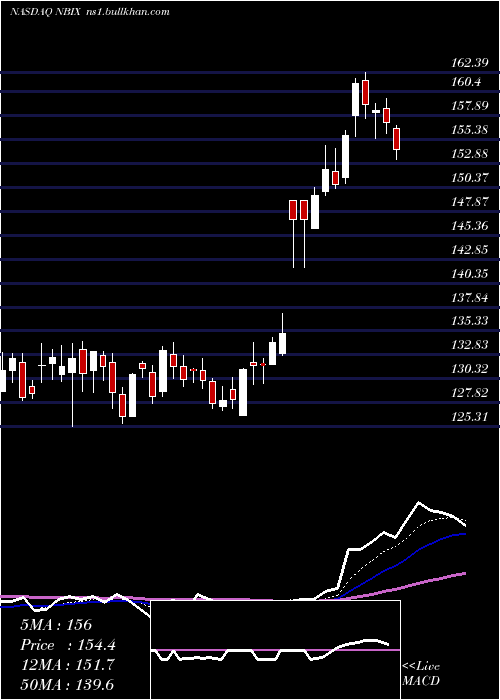Screen dimensions: 500x700
Task: Click the 145.36 price level label
Action: [x=470, y=225]
